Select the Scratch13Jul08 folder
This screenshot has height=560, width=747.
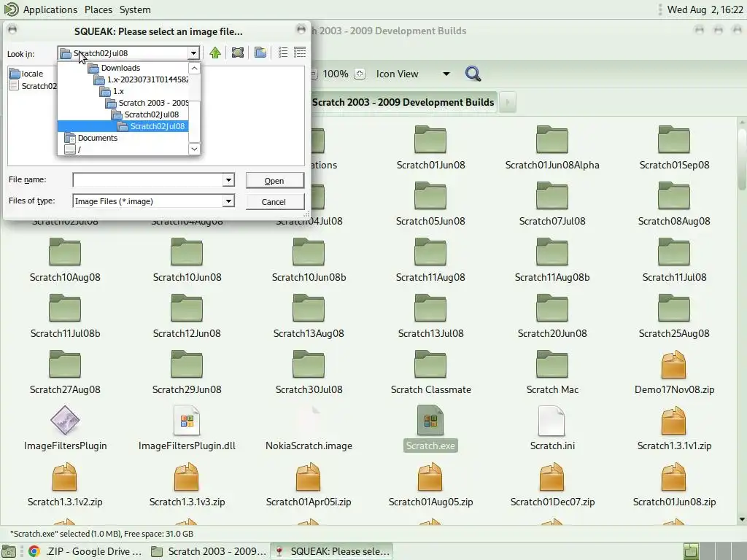430,316
